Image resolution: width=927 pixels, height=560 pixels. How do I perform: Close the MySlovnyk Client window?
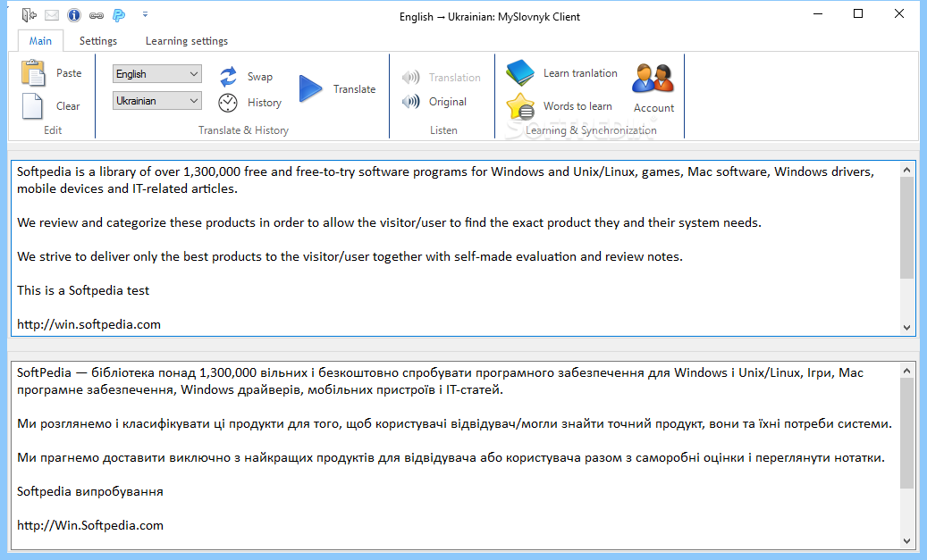tap(899, 14)
